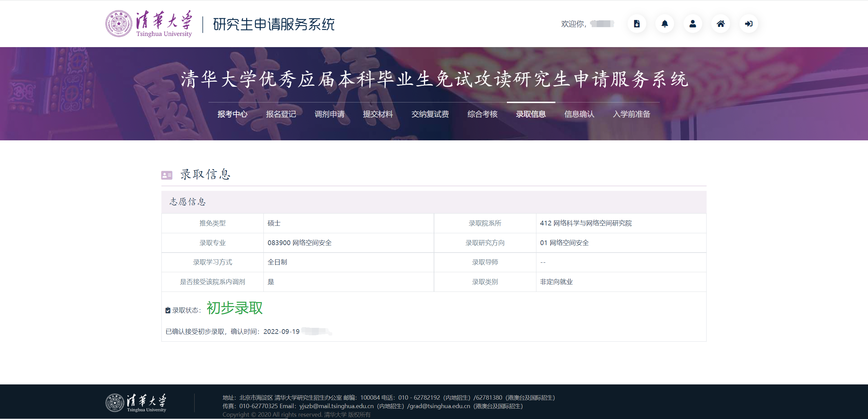Click the ID card icon beside 录取信息
Viewport: 868px width, 419px height.
click(x=166, y=175)
